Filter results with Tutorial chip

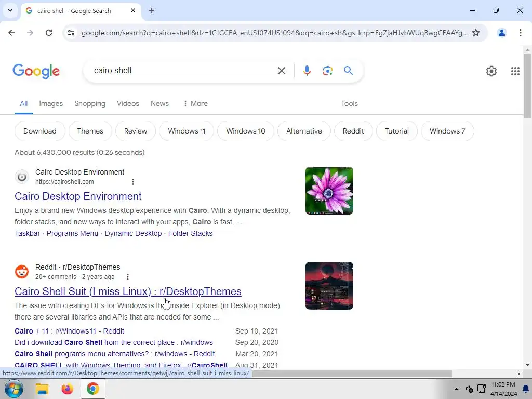coord(396,131)
